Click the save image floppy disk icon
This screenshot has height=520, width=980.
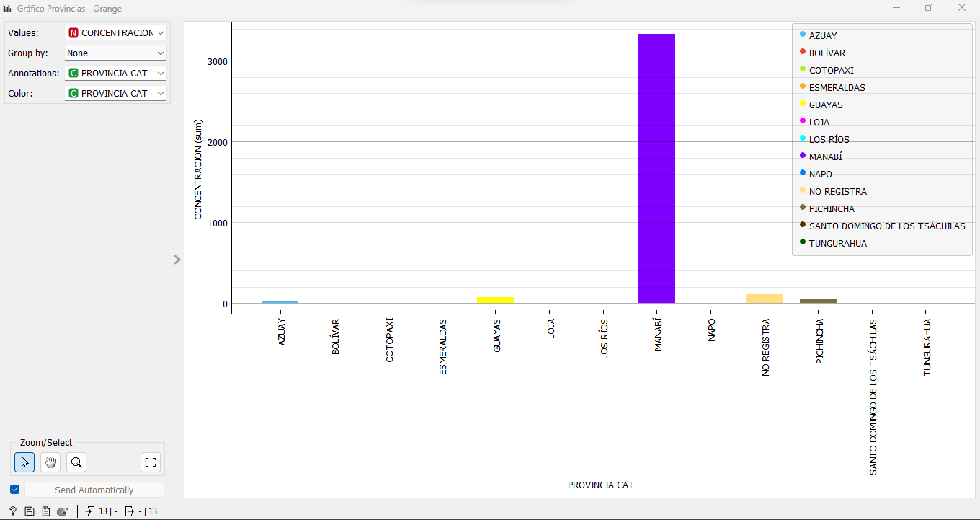click(30, 511)
